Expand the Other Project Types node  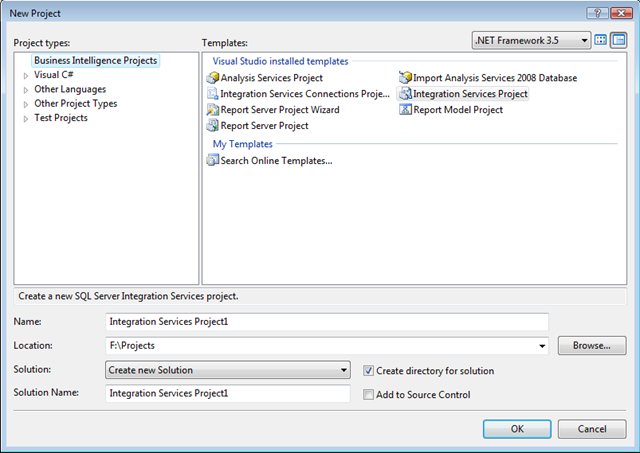coord(26,104)
